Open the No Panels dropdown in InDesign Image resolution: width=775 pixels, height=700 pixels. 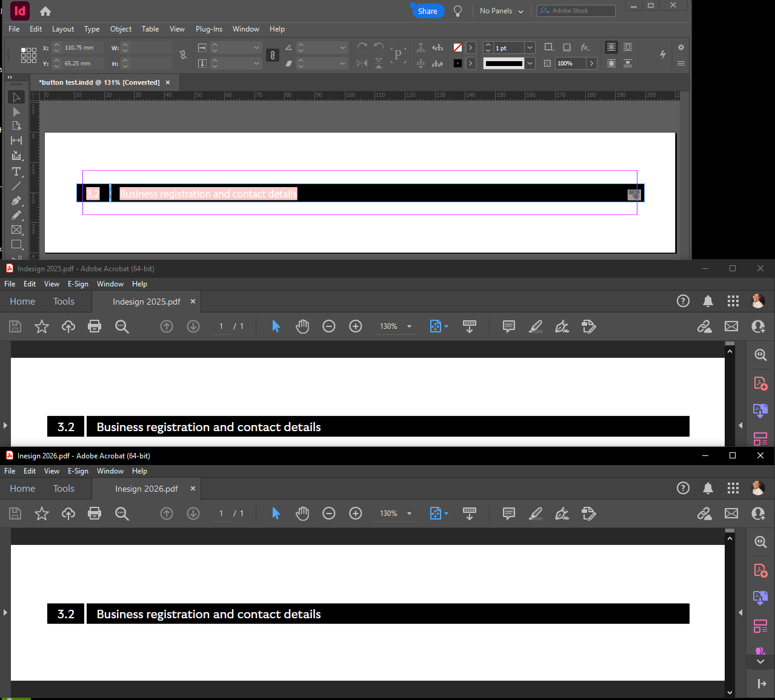501,11
